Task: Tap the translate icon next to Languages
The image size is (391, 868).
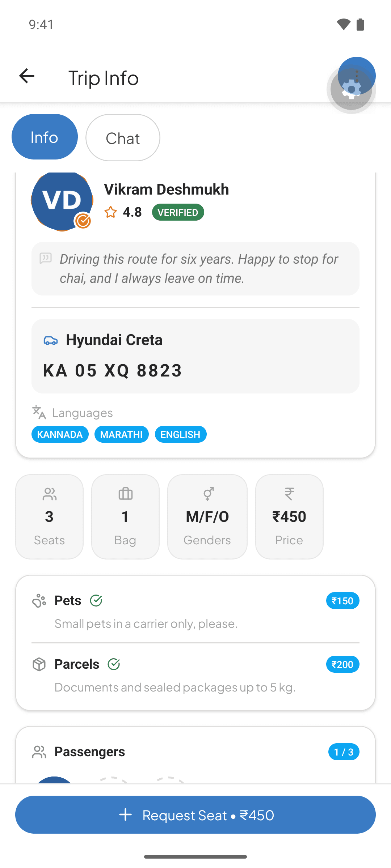Action: pos(39,413)
